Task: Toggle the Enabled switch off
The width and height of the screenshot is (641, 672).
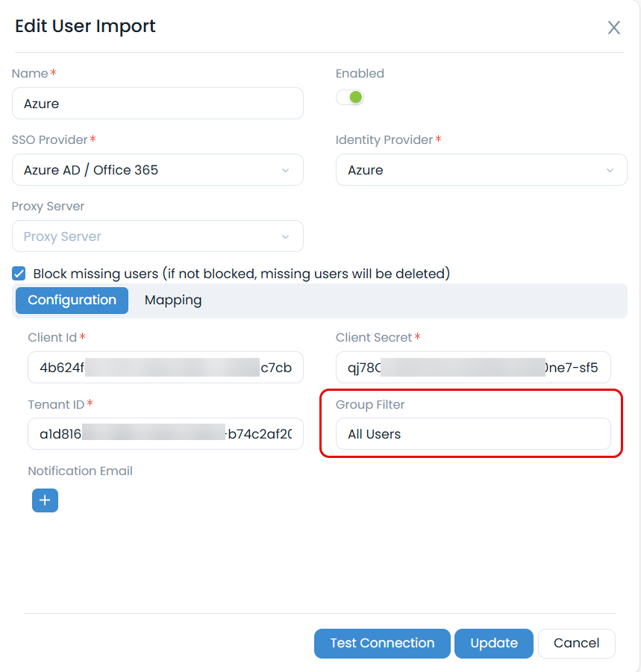Action: [350, 98]
